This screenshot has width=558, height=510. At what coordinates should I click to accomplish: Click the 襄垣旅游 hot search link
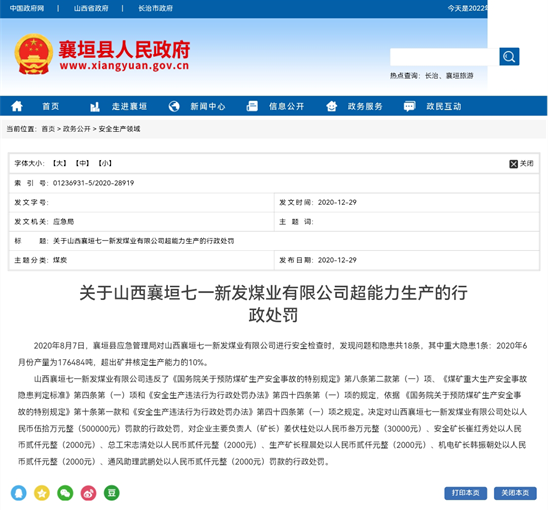(459, 76)
